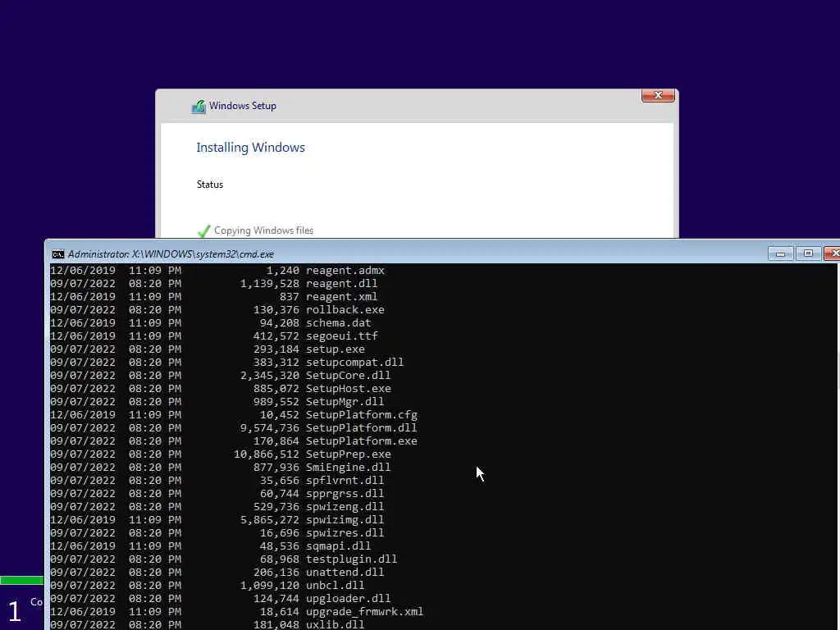This screenshot has height=630, width=840.
Task: Click reagent.admx in the directory listing
Action: (x=345, y=270)
